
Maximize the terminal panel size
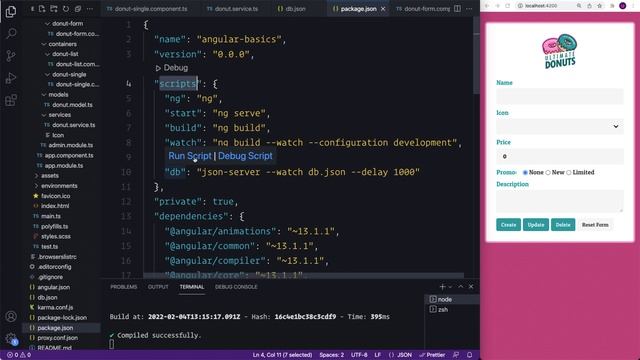tap(461, 287)
